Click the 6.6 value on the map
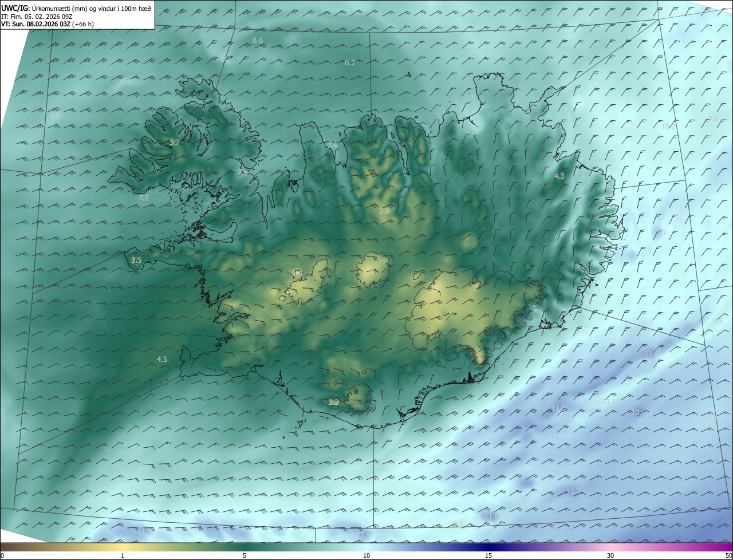Viewport: 733px width, 560px height. (x=258, y=41)
